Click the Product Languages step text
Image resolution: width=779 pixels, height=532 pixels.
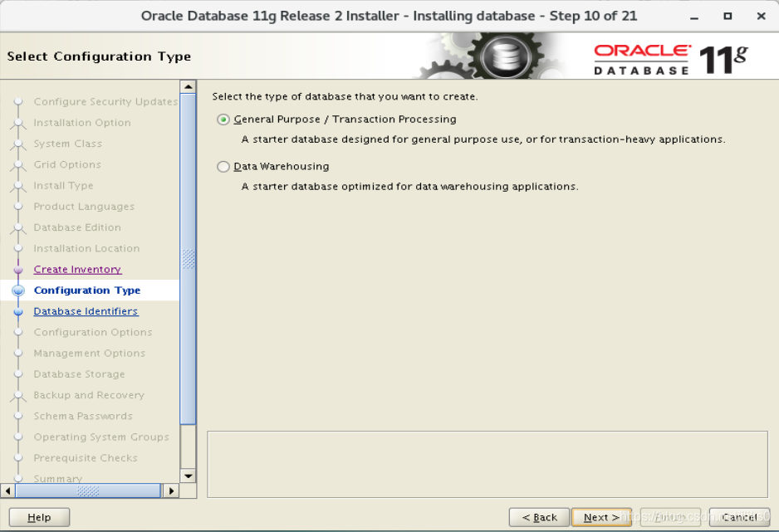84,206
